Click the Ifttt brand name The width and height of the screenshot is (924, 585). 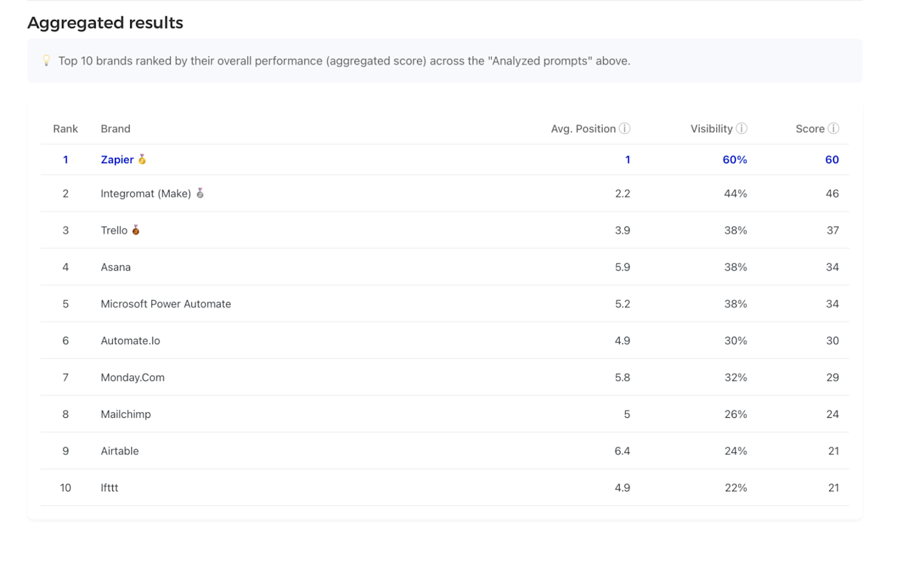110,488
